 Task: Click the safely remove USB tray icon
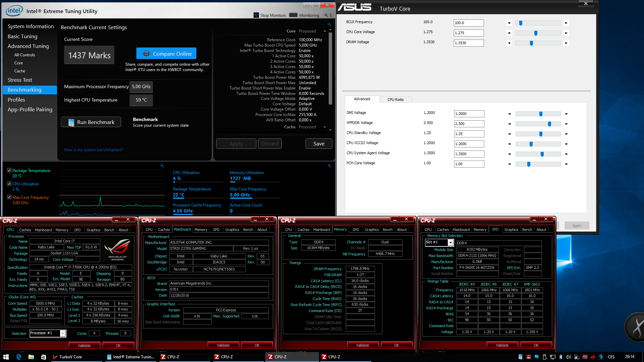click(544, 357)
